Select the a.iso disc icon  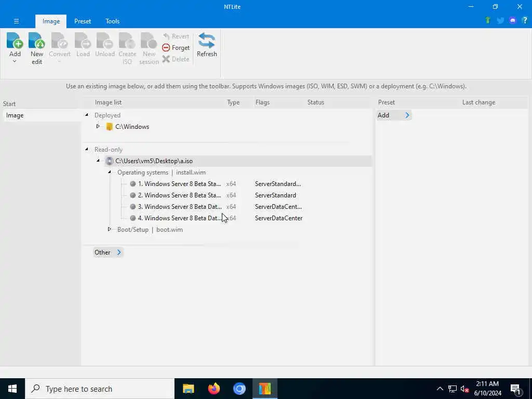coord(109,161)
